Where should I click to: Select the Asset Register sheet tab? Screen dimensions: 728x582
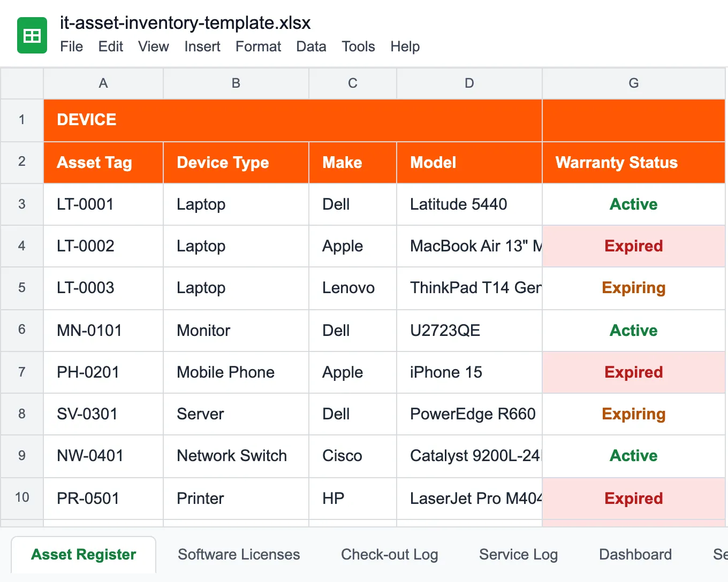(x=84, y=555)
